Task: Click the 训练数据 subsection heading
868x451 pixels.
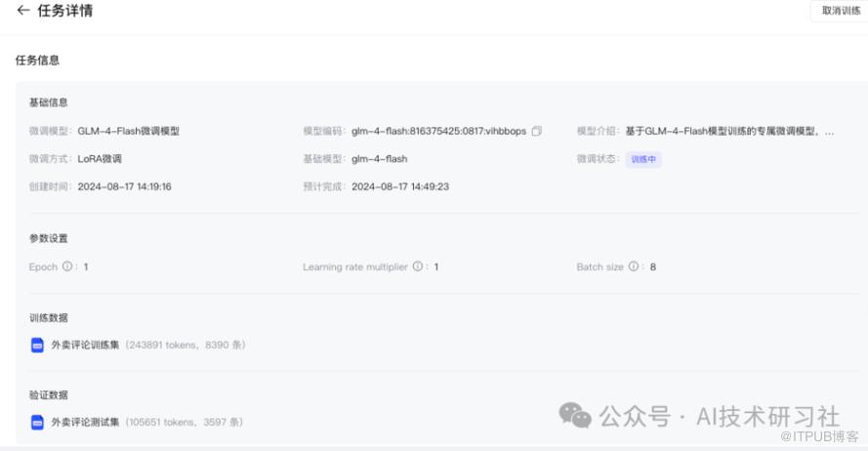Action: coord(48,317)
